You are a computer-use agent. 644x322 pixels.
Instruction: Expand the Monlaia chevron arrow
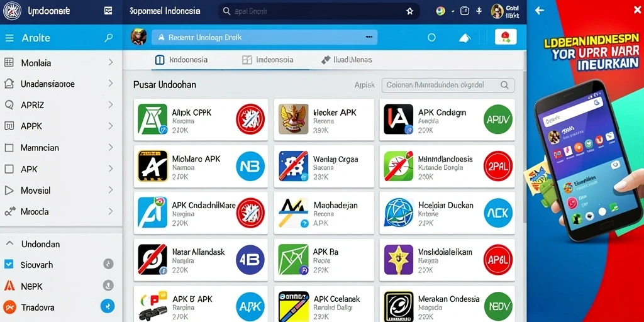[111, 62]
